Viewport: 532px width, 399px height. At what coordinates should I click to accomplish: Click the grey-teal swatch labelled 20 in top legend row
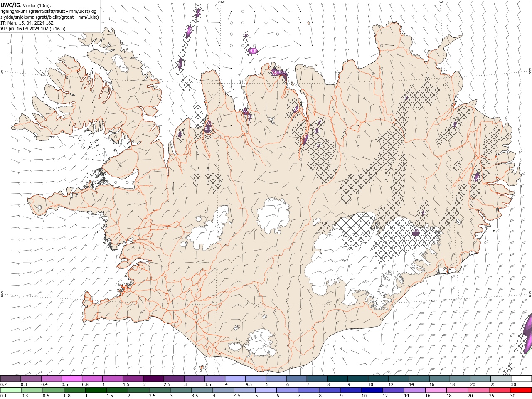click(x=480, y=379)
